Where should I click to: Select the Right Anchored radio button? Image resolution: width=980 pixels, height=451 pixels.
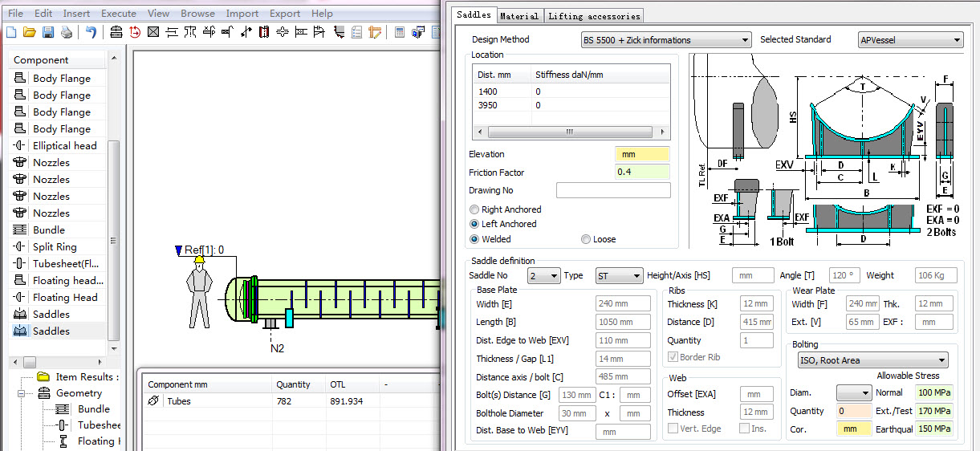pyautogui.click(x=474, y=209)
